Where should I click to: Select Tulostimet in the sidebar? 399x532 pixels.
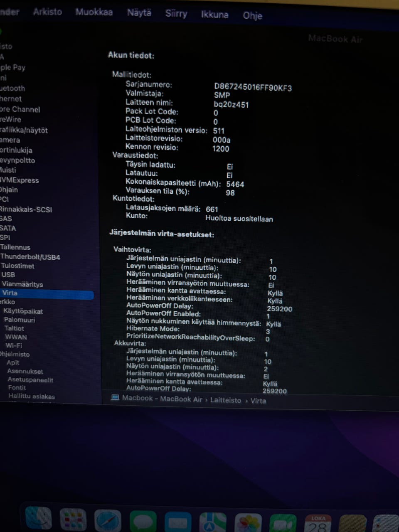click(17, 266)
